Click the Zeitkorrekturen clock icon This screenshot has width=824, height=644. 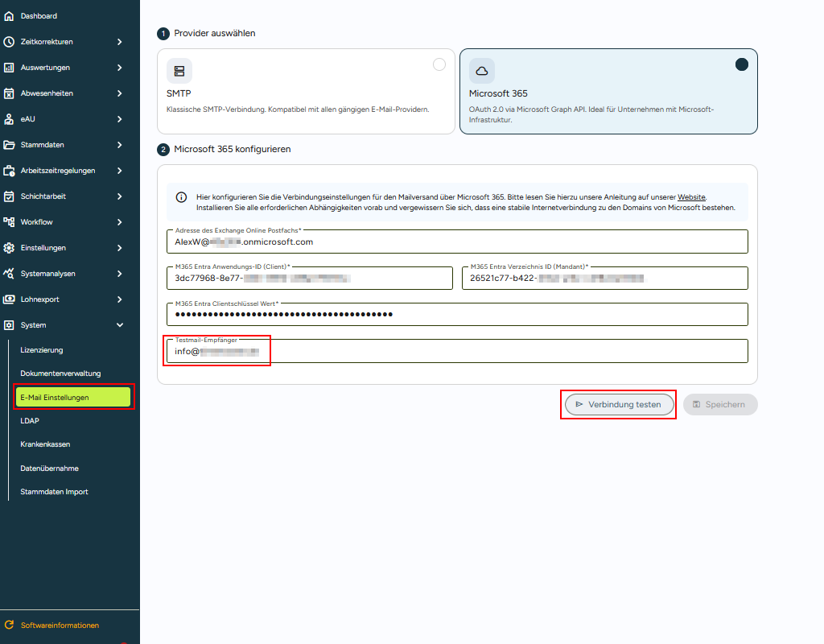(x=9, y=42)
